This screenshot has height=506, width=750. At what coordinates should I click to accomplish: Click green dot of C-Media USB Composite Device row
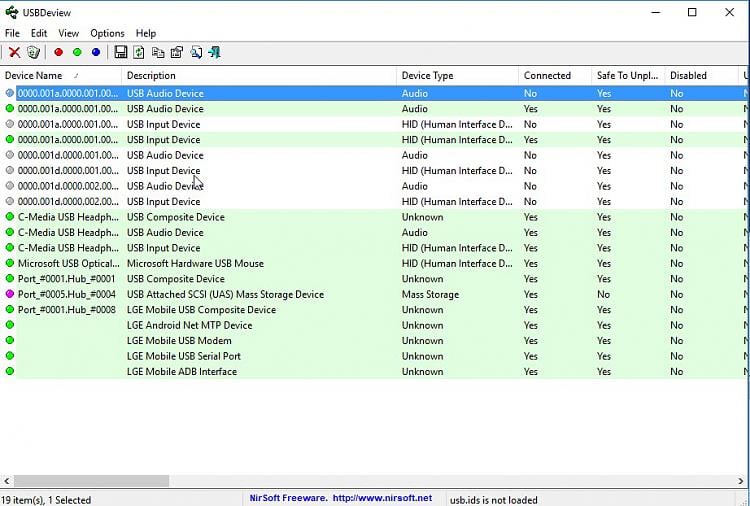click(10, 217)
